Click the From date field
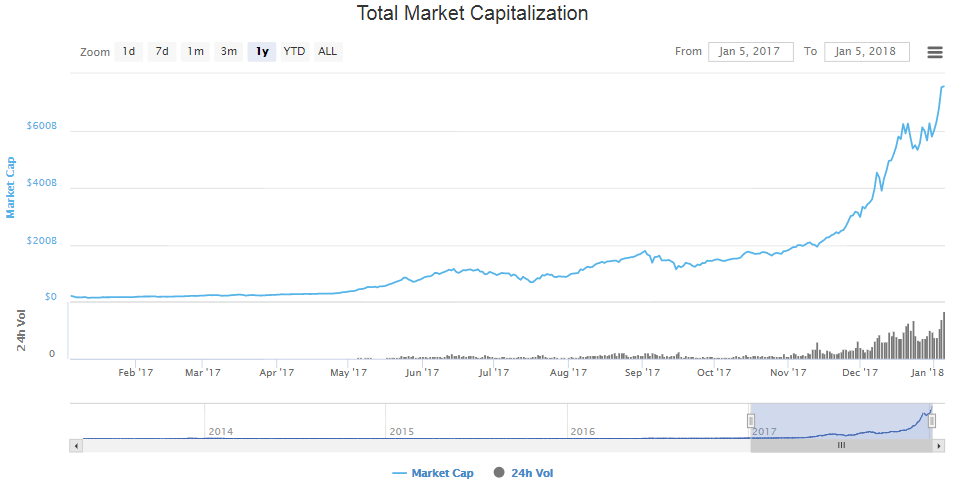This screenshot has height=486, width=956. 751,52
